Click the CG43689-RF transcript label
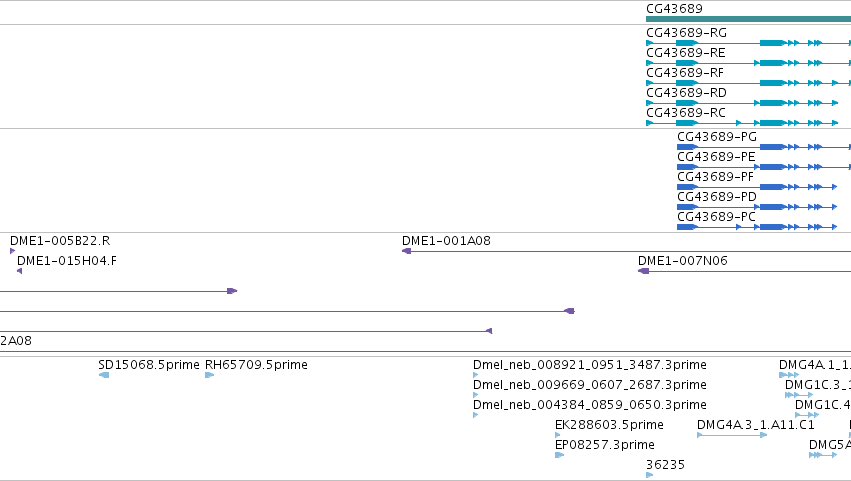The height and width of the screenshot is (481, 851). tap(684, 73)
